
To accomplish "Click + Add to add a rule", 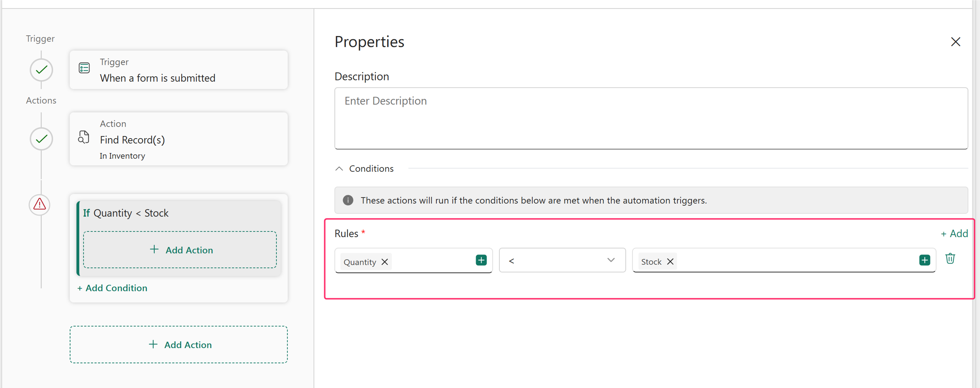I will click(x=954, y=233).
